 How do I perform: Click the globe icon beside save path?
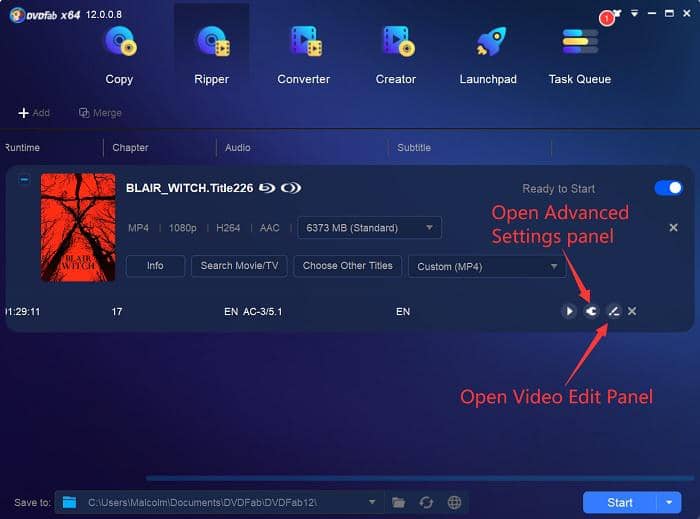coord(454,502)
